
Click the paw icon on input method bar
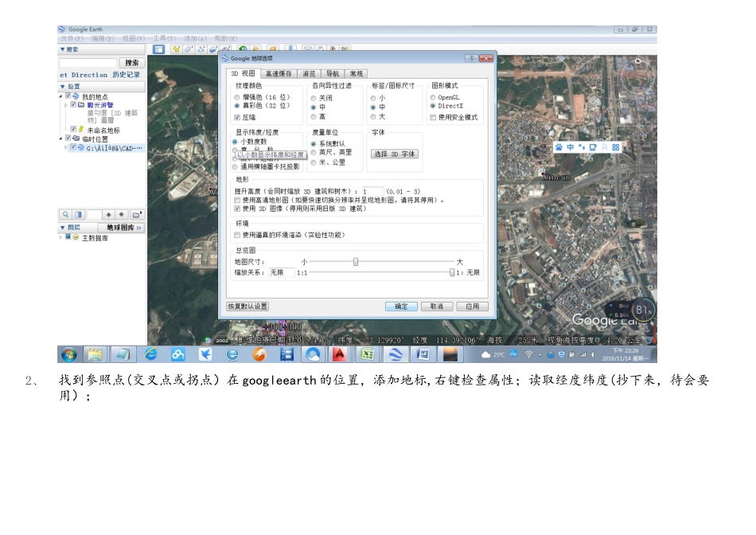click(x=559, y=147)
